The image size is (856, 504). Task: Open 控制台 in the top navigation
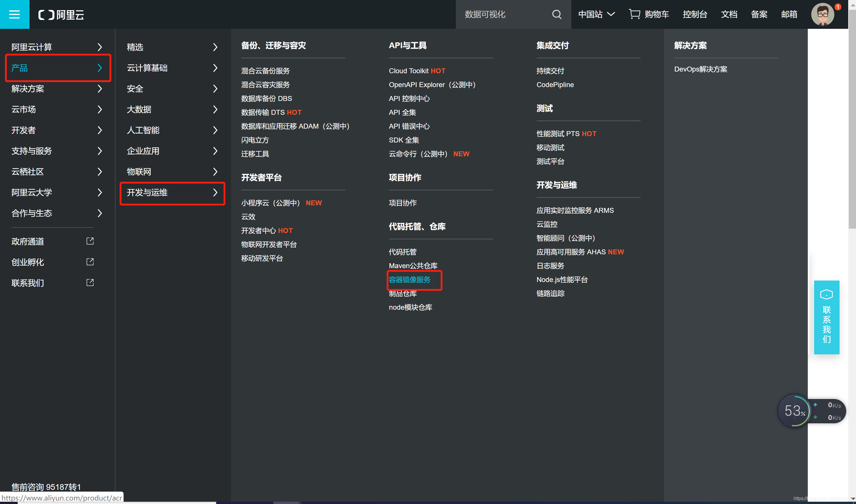tap(695, 14)
